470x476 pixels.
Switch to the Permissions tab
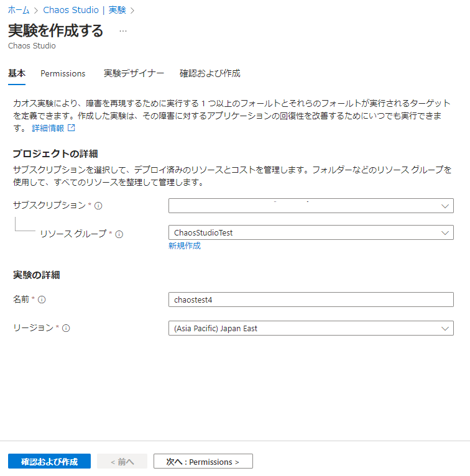coord(63,73)
